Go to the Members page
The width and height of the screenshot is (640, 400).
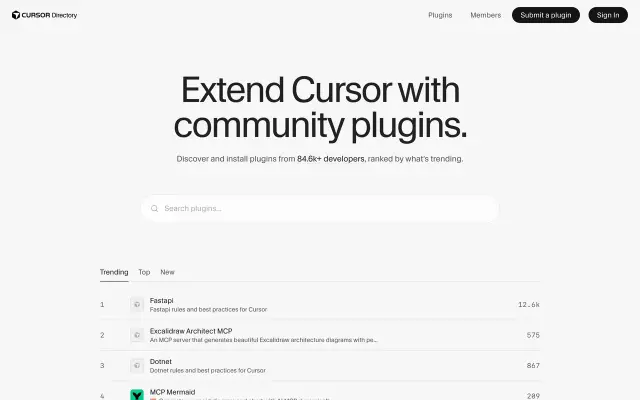coord(485,15)
